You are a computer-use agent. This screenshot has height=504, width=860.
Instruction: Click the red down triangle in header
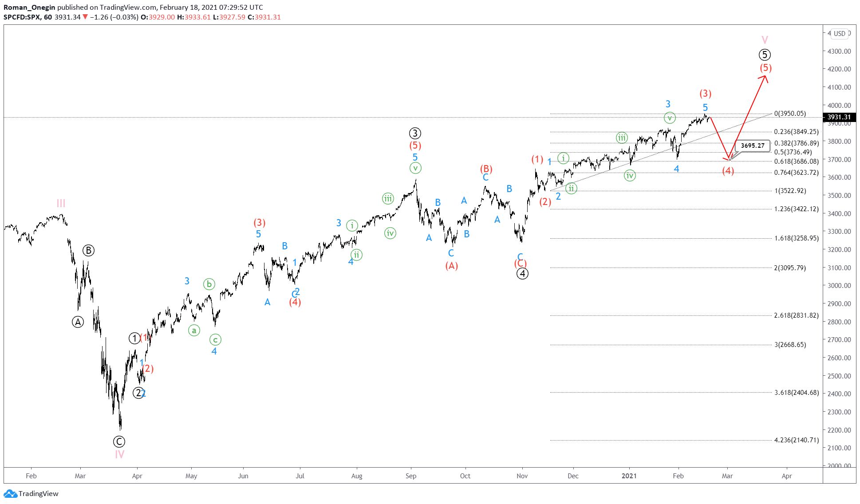click(x=85, y=17)
